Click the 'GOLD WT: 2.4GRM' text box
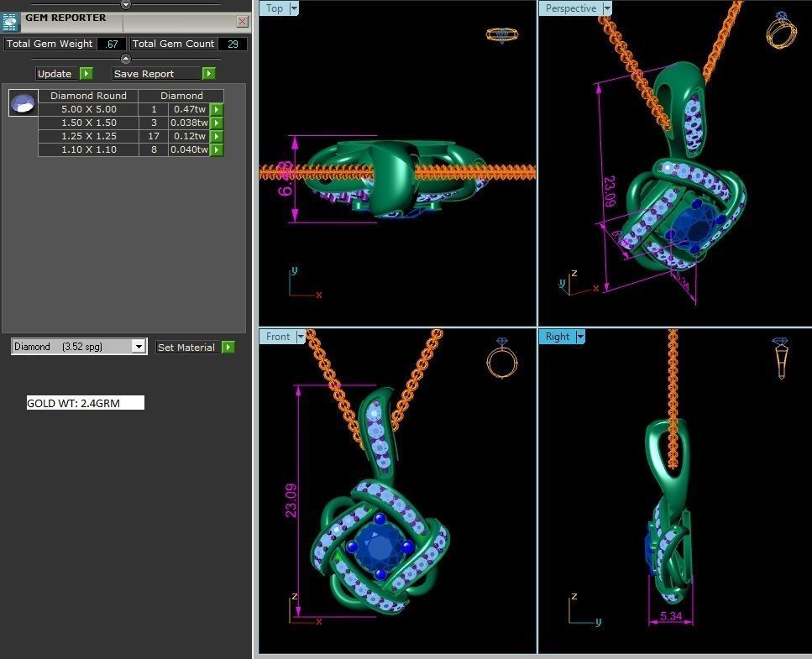 pyautogui.click(x=86, y=403)
